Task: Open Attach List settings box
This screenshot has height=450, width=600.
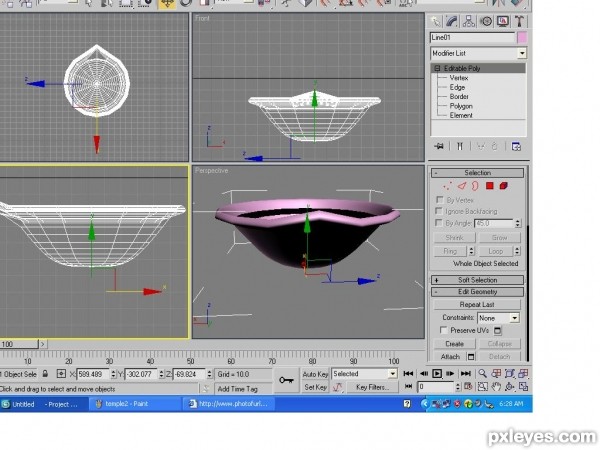Action: [x=471, y=357]
